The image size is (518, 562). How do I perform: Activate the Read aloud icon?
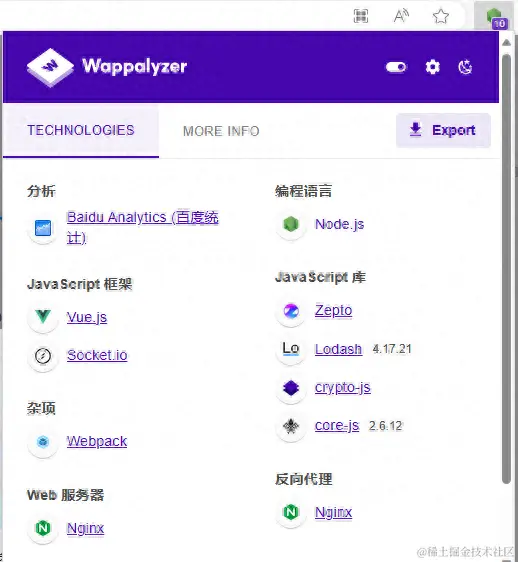click(401, 16)
